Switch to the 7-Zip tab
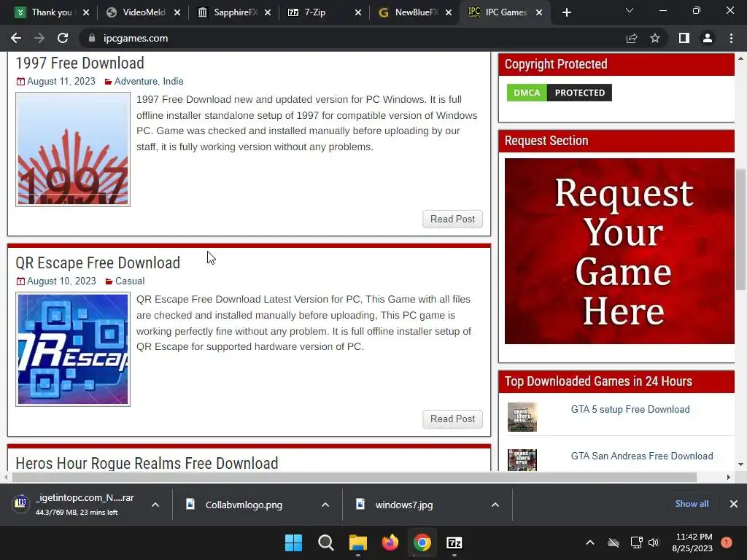This screenshot has height=560, width=747. pos(323,12)
